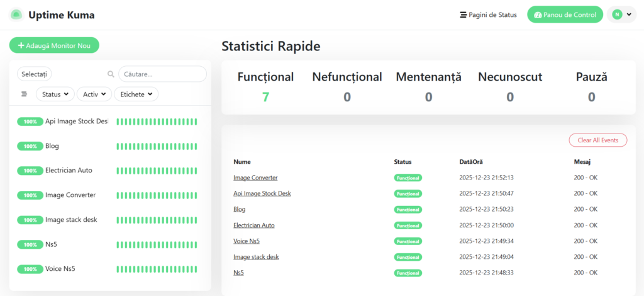Screen dimensions: 644x296
Task: Select Image Converter monitor in sidebar
Action: pyautogui.click(x=109, y=195)
